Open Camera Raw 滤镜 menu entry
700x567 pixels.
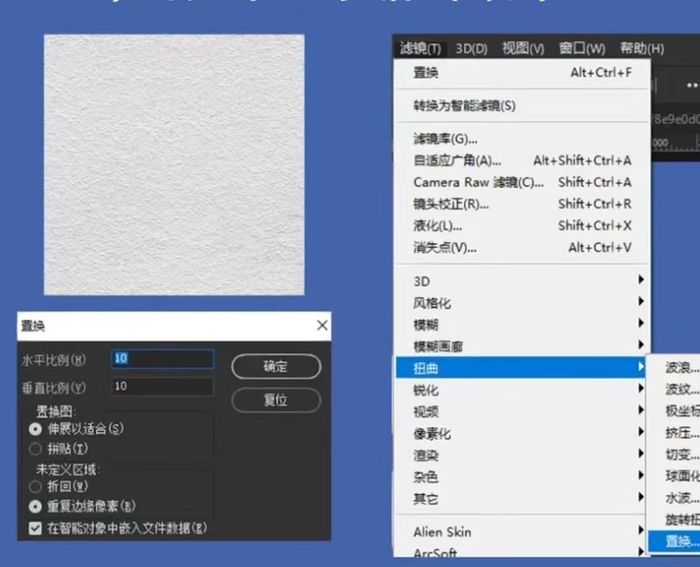coord(478,182)
